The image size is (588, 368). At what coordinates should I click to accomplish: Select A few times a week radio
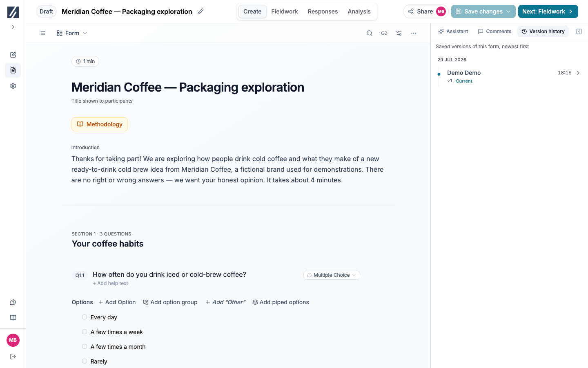85,332
